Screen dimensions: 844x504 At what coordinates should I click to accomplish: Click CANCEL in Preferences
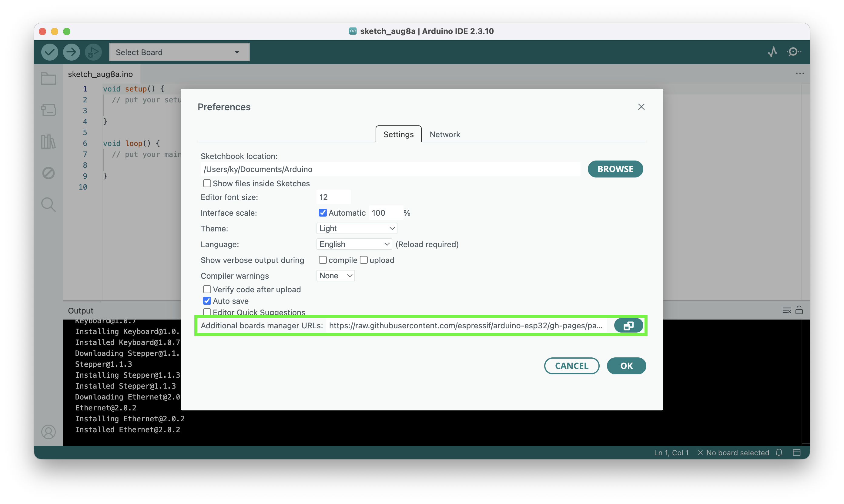tap(571, 366)
